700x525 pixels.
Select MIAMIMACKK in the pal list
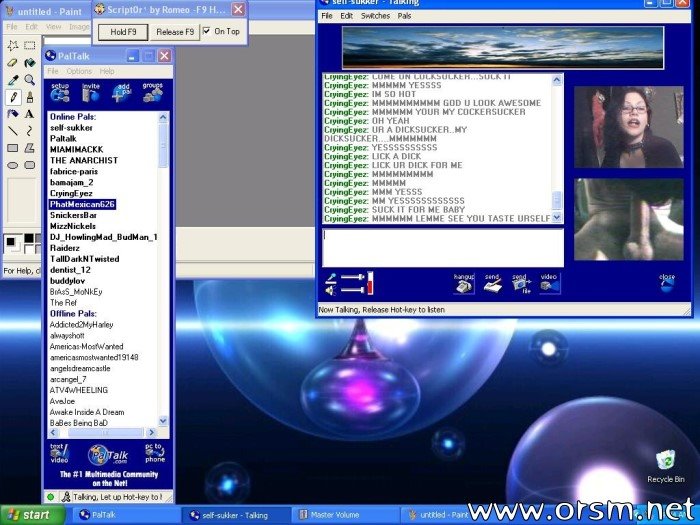[x=76, y=149]
